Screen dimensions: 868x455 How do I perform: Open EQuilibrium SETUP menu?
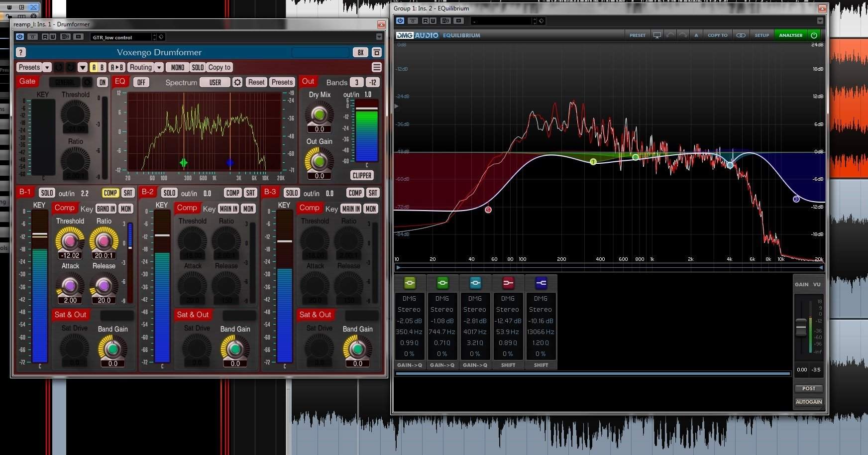coord(761,35)
